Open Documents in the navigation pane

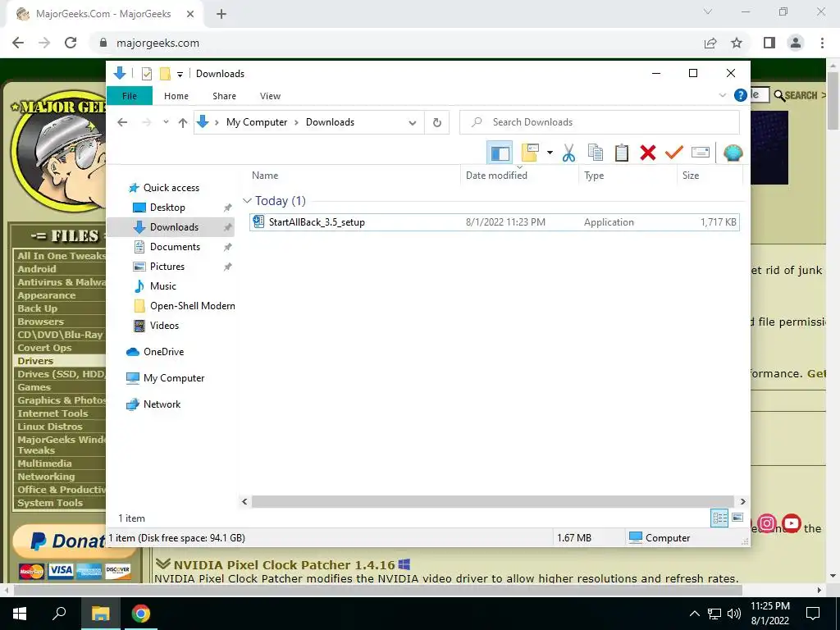coord(175,247)
